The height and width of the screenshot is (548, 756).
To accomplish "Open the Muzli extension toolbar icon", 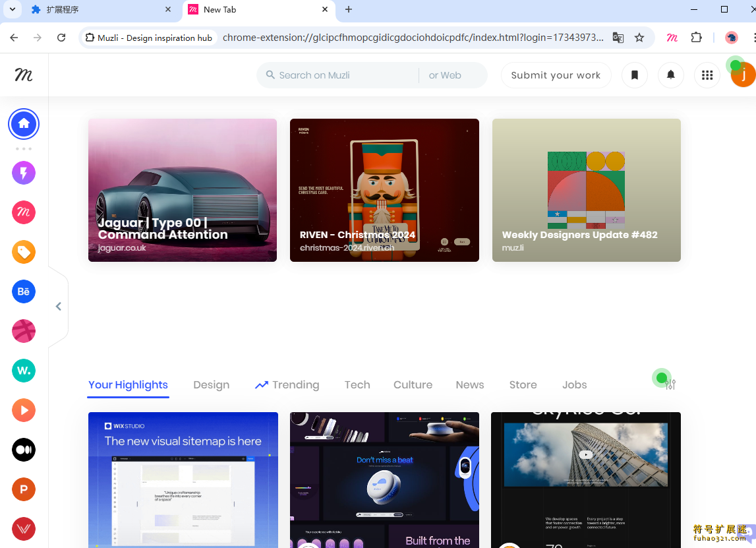I will click(672, 38).
